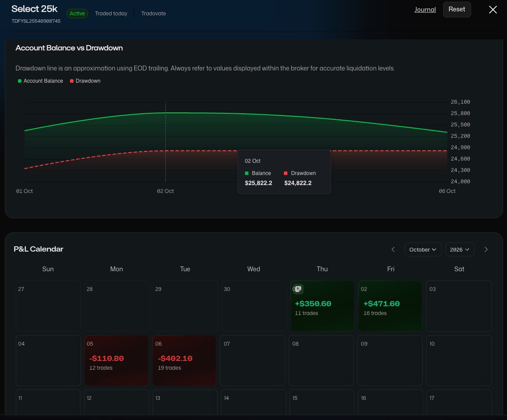507x420 pixels.
Task: Toggle Account Balance legend entry
Action: coord(40,81)
